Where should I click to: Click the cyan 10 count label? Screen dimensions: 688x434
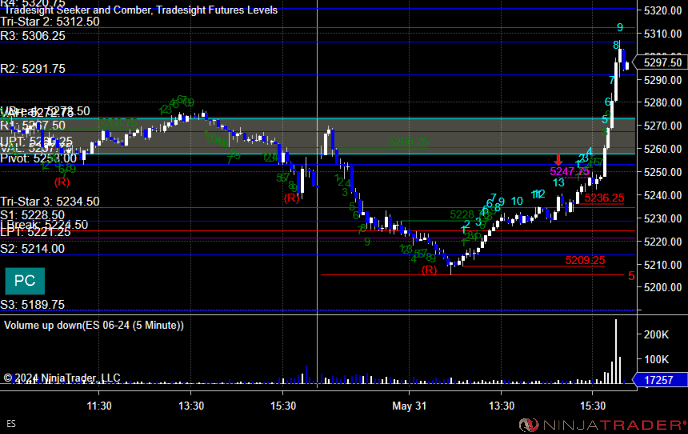517,201
